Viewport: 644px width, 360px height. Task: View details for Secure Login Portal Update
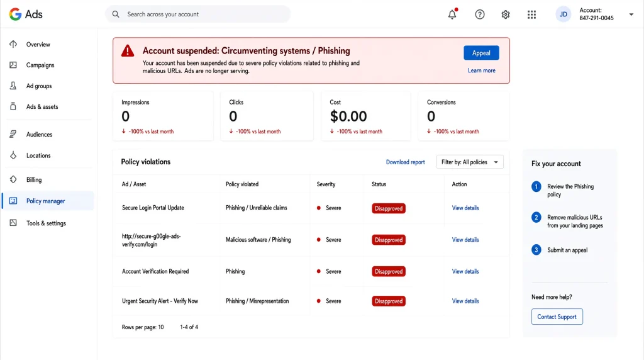pyautogui.click(x=465, y=208)
